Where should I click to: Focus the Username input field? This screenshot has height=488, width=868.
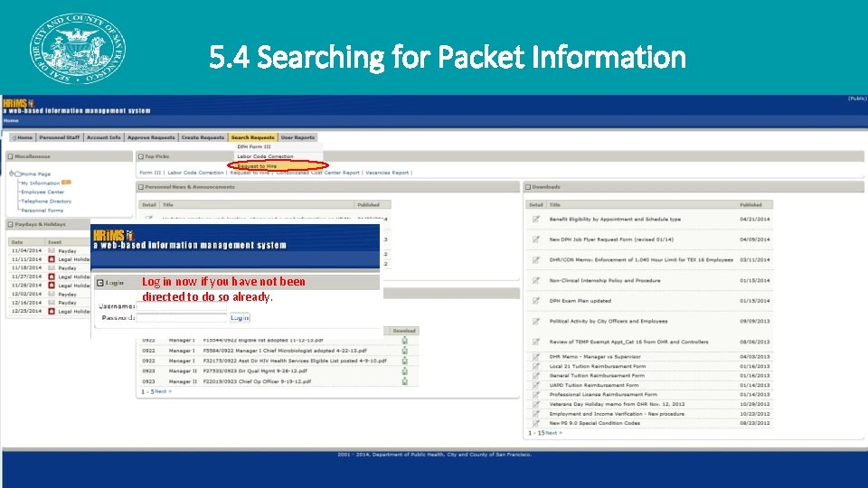click(x=181, y=306)
